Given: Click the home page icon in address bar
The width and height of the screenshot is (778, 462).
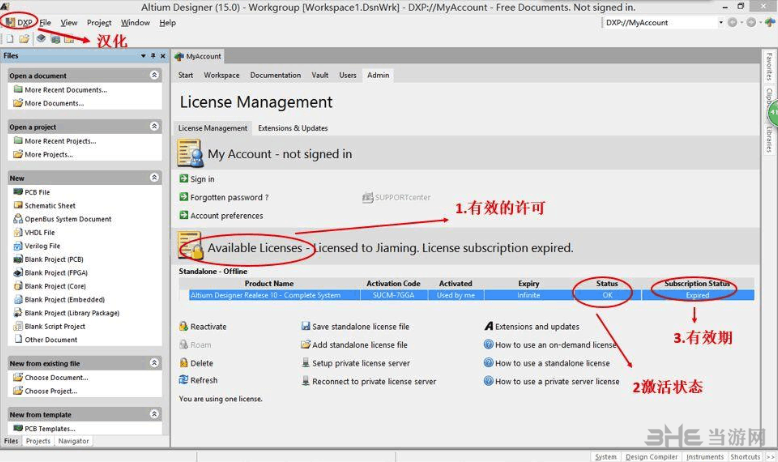Looking at the screenshot, I should click(770, 22).
